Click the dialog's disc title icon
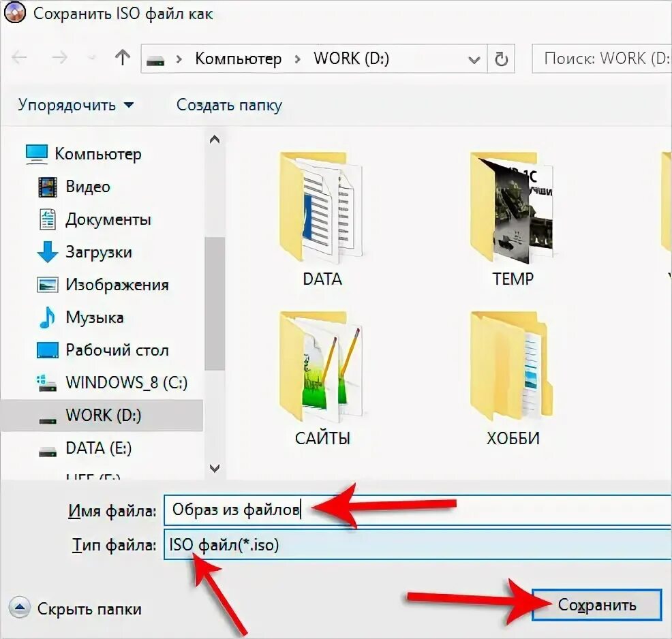672x639 pixels. pos(15,13)
